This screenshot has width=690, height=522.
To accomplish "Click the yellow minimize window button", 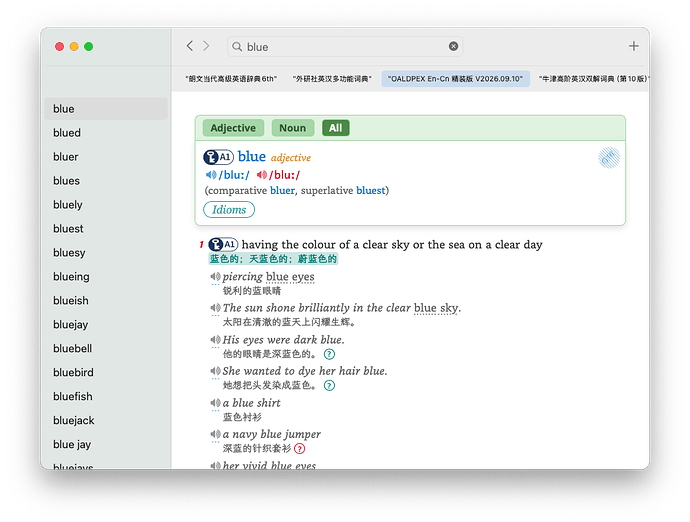I will tap(74, 46).
